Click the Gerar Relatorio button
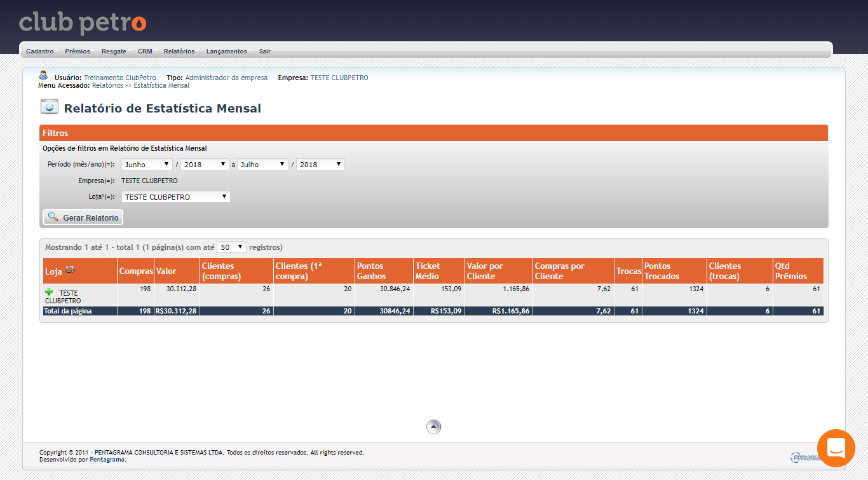868x480 pixels. pyautogui.click(x=83, y=217)
